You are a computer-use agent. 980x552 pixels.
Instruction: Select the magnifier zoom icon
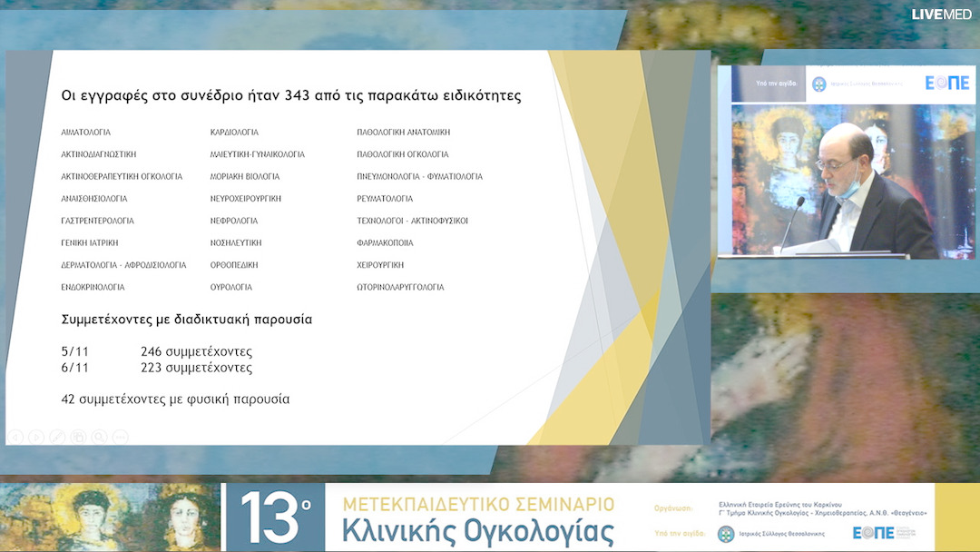(x=99, y=436)
